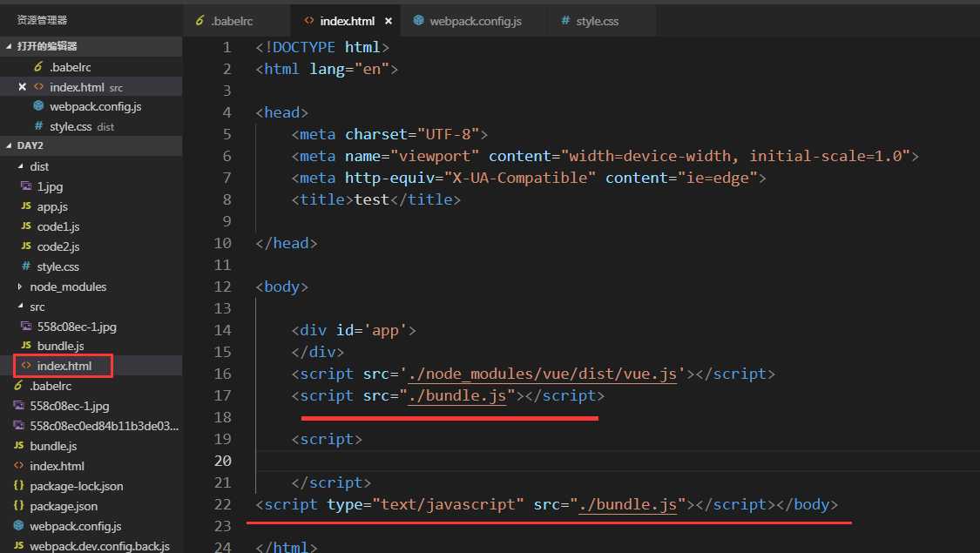Click the babel icon on .babelrc tab

pyautogui.click(x=199, y=21)
